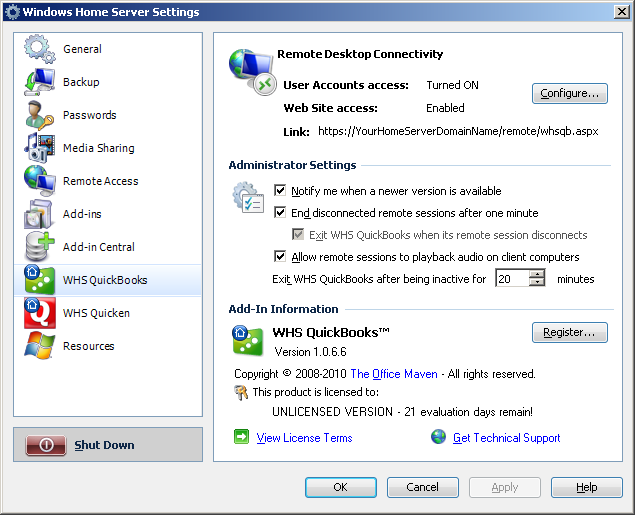
Task: Click the General gears icon
Action: pyautogui.click(x=39, y=49)
